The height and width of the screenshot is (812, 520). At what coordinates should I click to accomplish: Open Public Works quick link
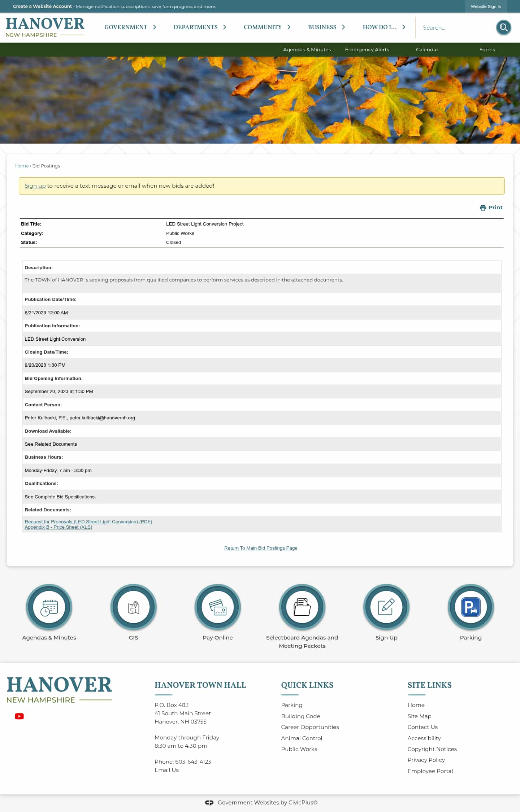coord(299,749)
